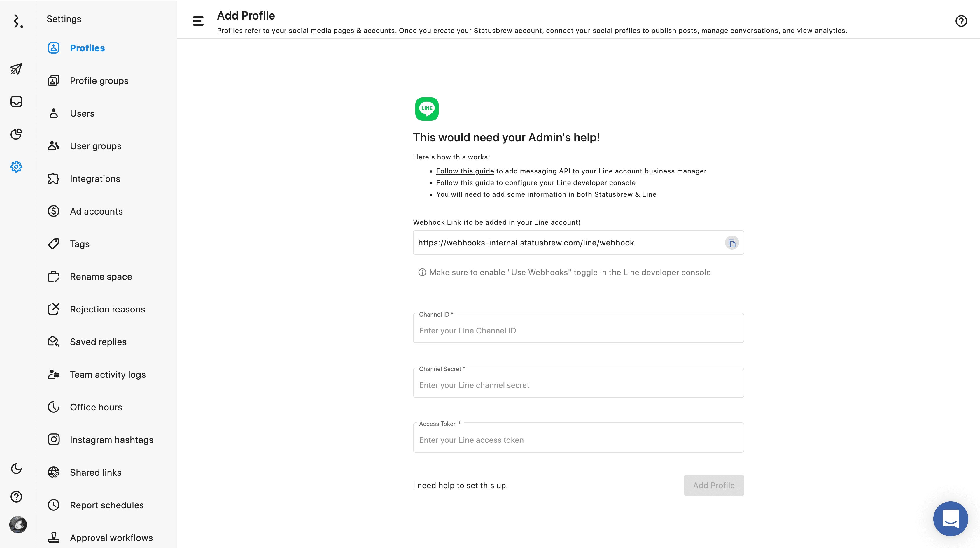Image resolution: width=980 pixels, height=548 pixels.
Task: Click the Approval workflows stamp icon
Action: (54, 538)
